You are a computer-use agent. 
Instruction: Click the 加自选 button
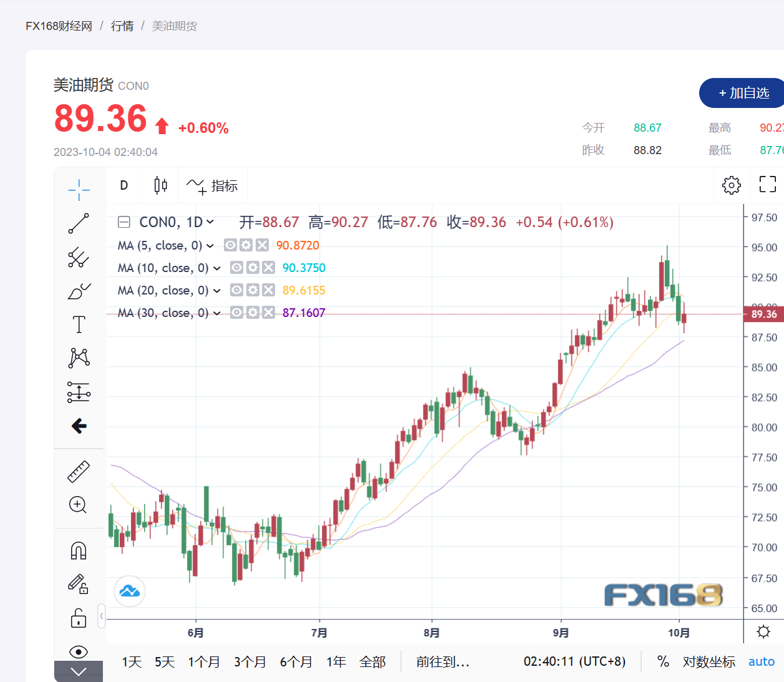click(x=743, y=93)
